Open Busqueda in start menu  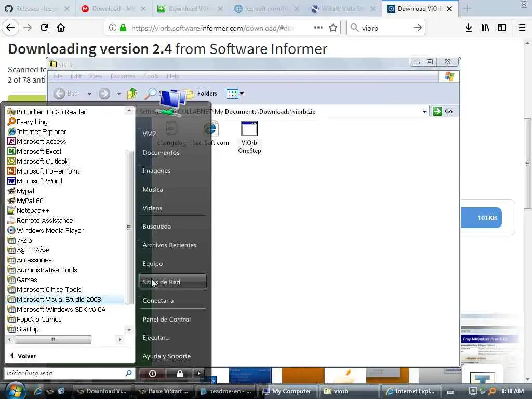[157, 227]
